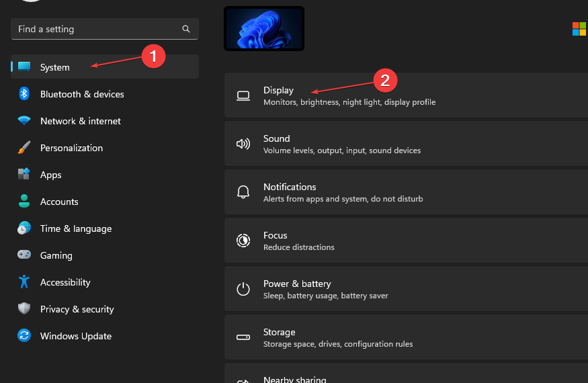The image size is (588, 383).
Task: Open the Apps category
Action: pyautogui.click(x=50, y=175)
